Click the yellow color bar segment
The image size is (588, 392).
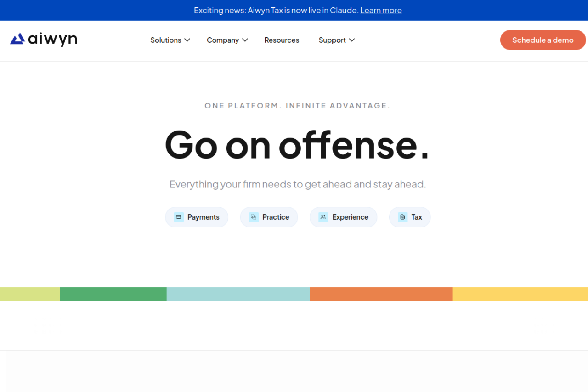coord(520,294)
